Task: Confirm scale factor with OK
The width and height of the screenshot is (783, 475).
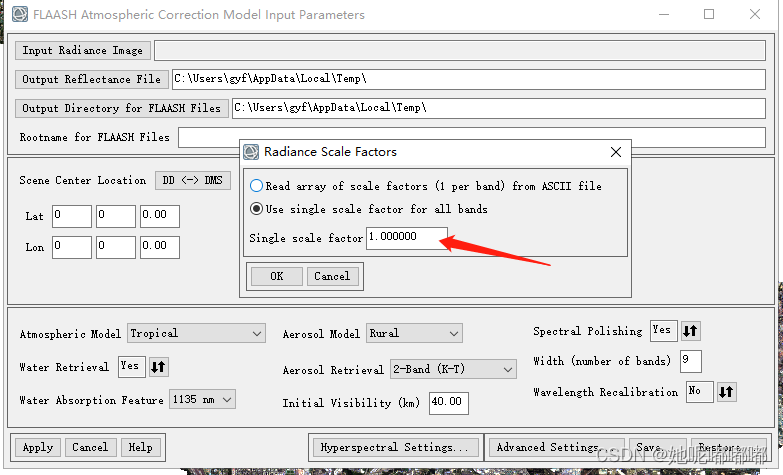Action: coord(277,276)
